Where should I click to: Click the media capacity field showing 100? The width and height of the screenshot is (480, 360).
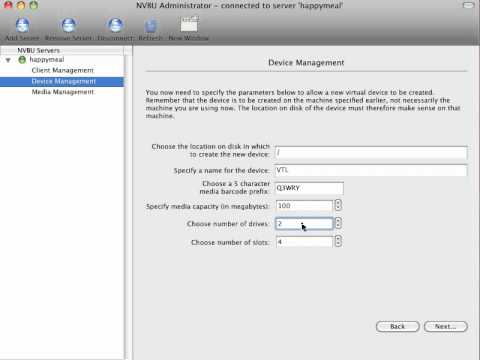coord(304,206)
